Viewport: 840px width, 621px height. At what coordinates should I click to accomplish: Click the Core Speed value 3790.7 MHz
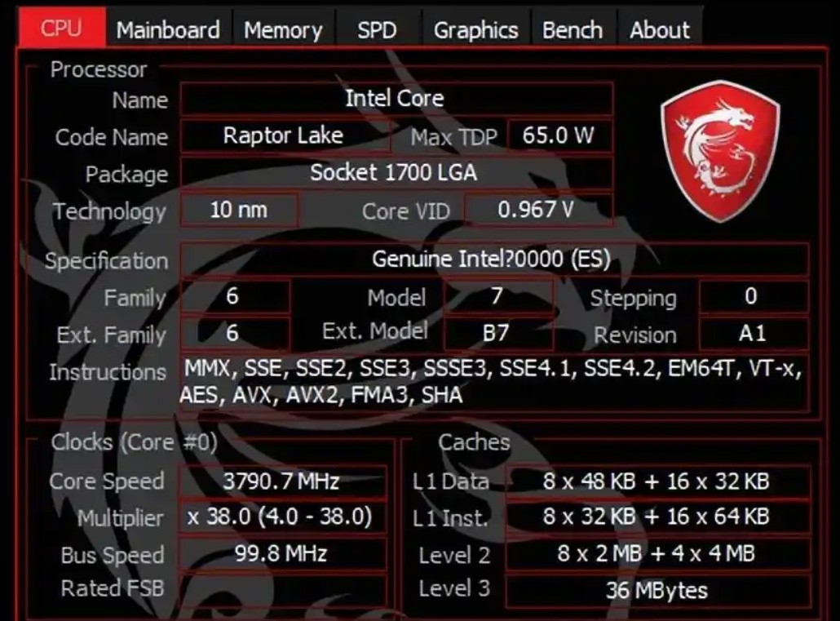(282, 481)
